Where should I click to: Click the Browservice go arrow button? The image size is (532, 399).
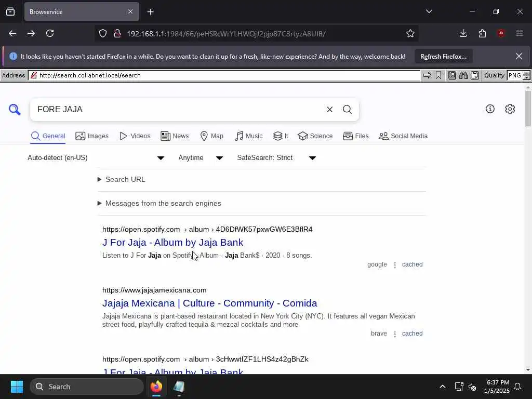427,75
